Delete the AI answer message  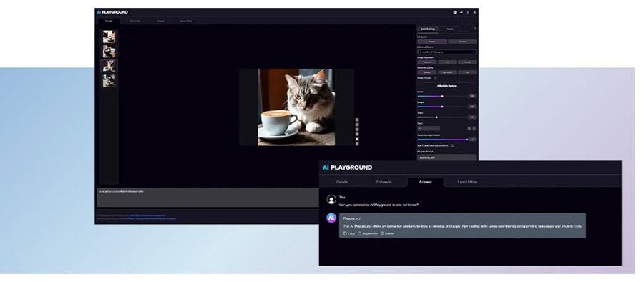pyautogui.click(x=387, y=233)
